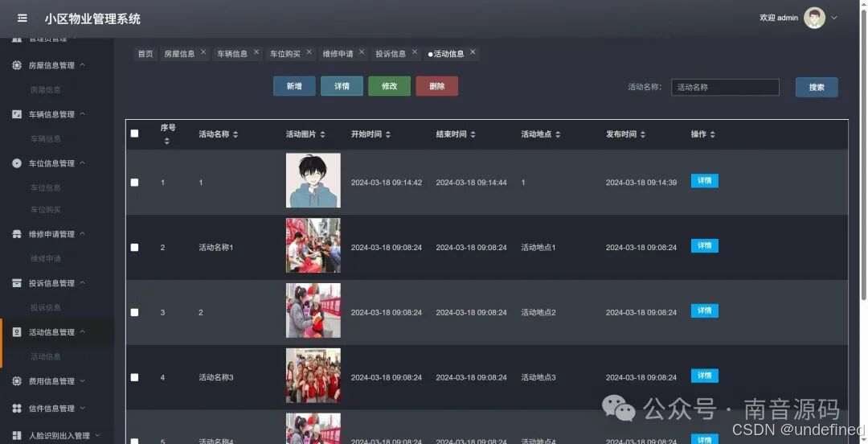Open 详情 for row 1
This screenshot has width=868, height=444.
pos(704,181)
